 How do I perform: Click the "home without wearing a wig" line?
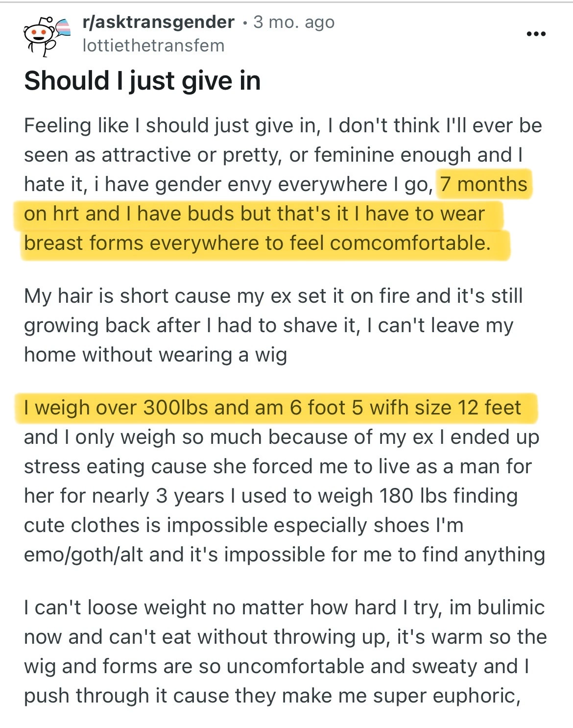155,355
